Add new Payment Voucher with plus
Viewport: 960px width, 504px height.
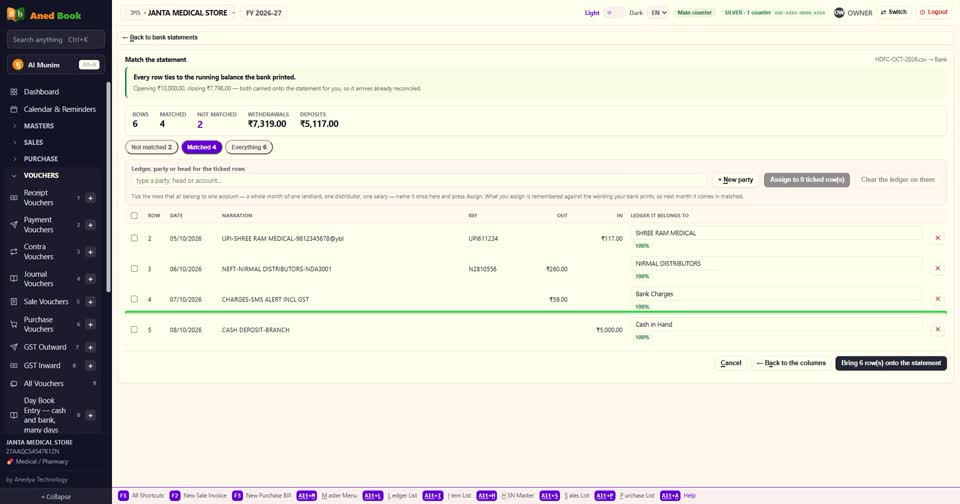(90, 225)
